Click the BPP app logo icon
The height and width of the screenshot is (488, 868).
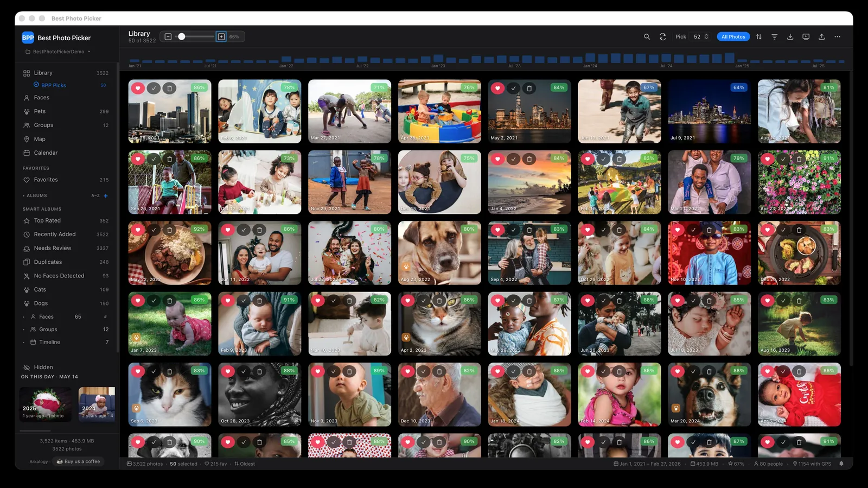pos(28,38)
